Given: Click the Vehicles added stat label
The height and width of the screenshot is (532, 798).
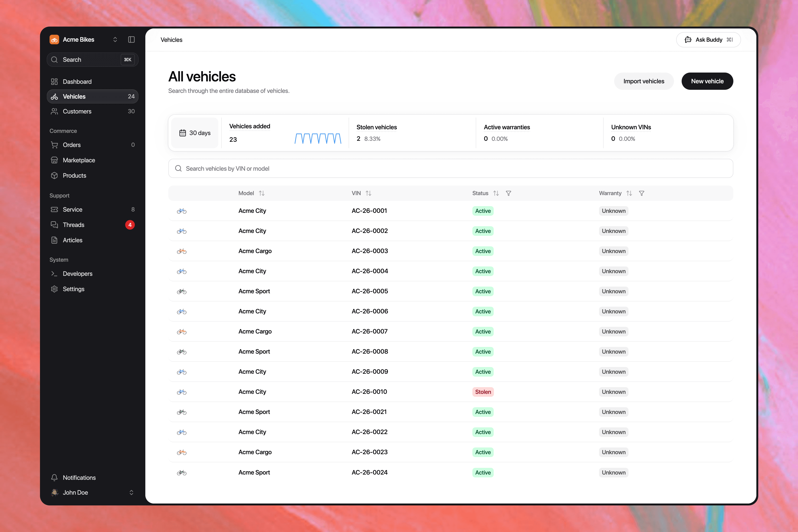Looking at the screenshot, I should (250, 126).
